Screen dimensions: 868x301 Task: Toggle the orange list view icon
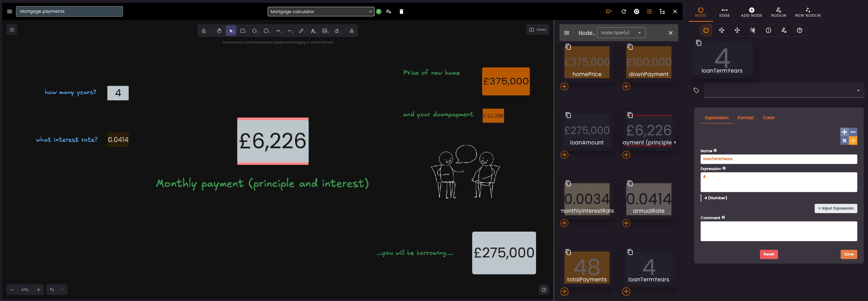649,11
